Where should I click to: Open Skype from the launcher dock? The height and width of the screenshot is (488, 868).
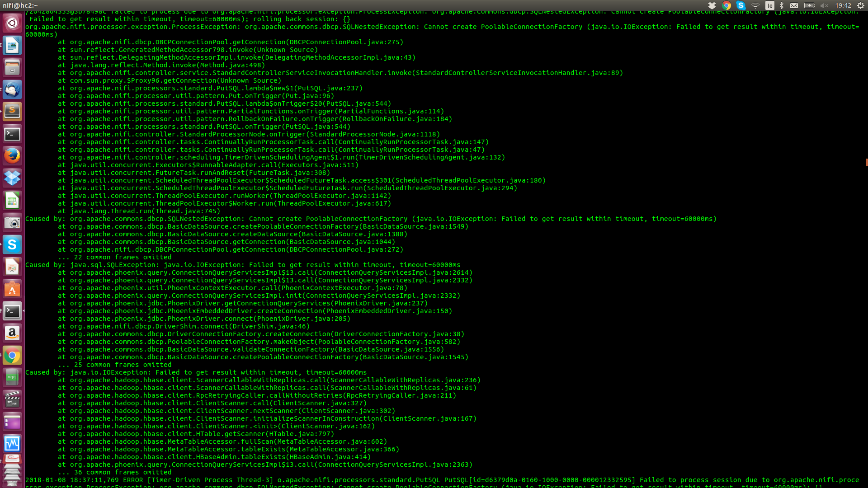[x=12, y=244]
